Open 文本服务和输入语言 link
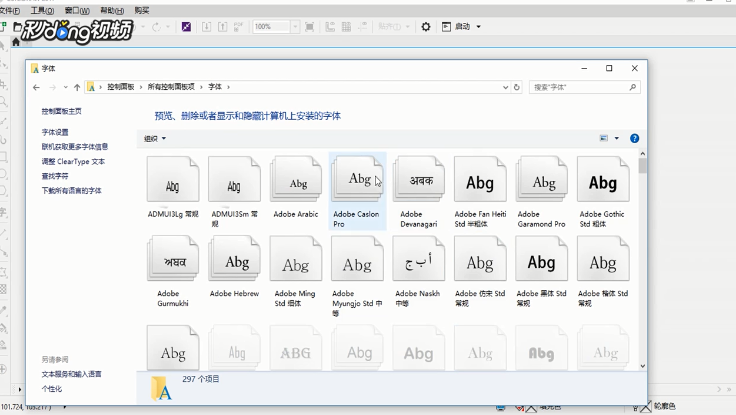 coord(71,374)
